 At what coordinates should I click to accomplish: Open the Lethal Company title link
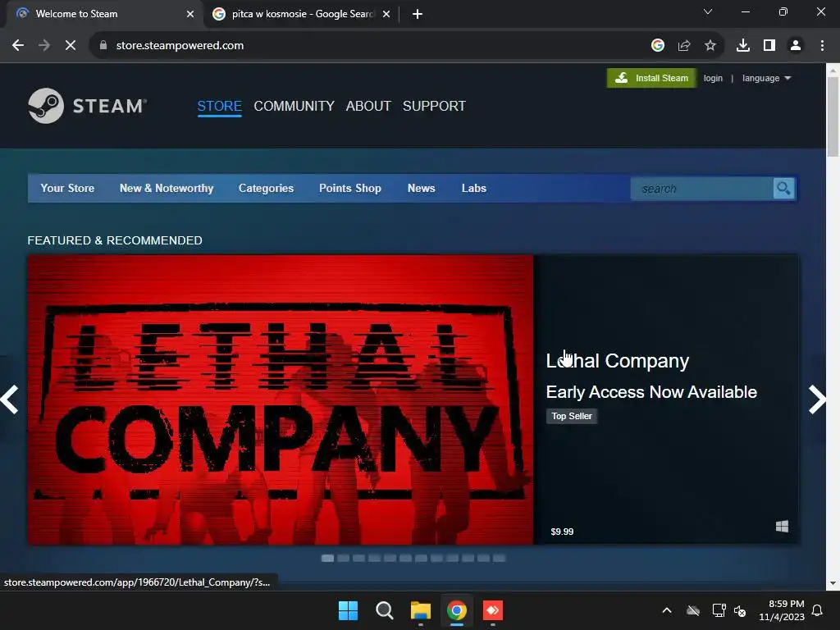(x=618, y=361)
